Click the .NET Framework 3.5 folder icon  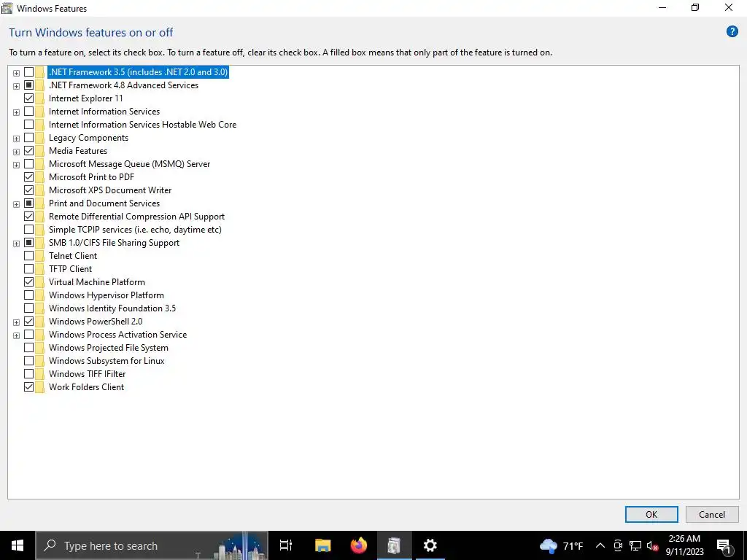[39, 72]
